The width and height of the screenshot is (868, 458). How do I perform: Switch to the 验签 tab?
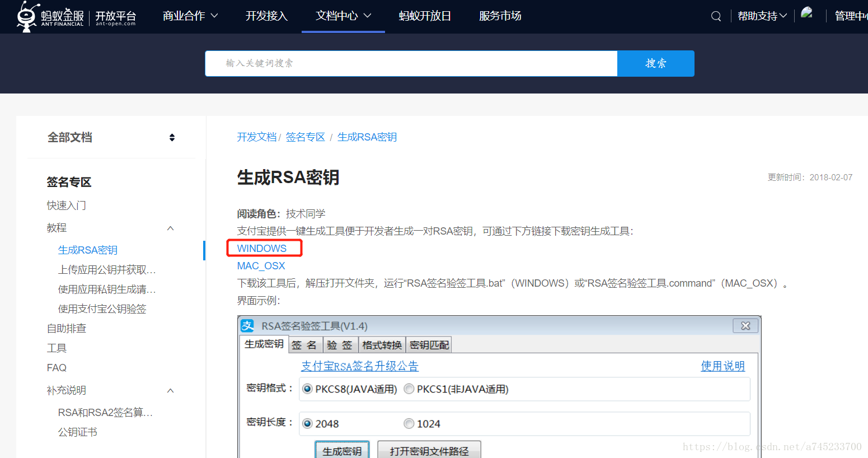click(x=340, y=345)
